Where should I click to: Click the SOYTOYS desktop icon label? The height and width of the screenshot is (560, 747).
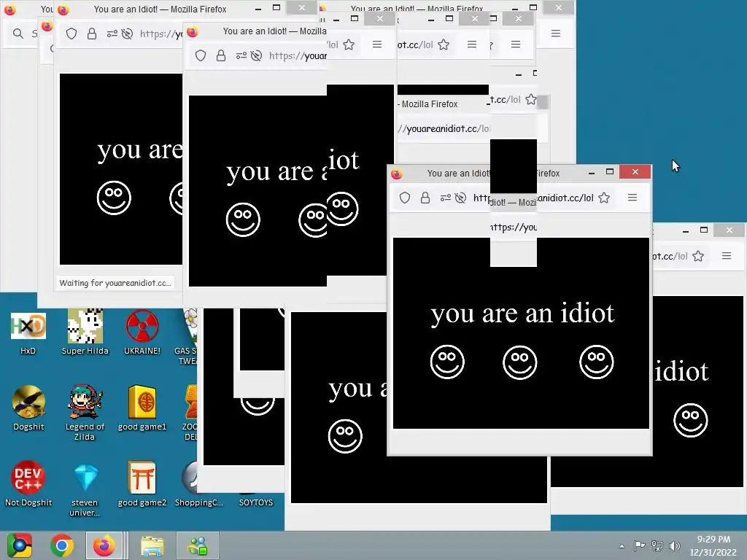pos(256,502)
